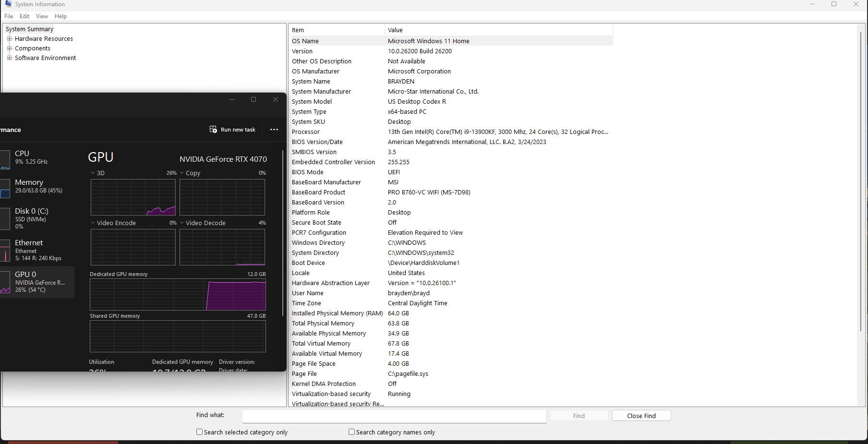This screenshot has height=444, width=868.
Task: Select the Ethernet mini graph thumbnail
Action: point(5,250)
